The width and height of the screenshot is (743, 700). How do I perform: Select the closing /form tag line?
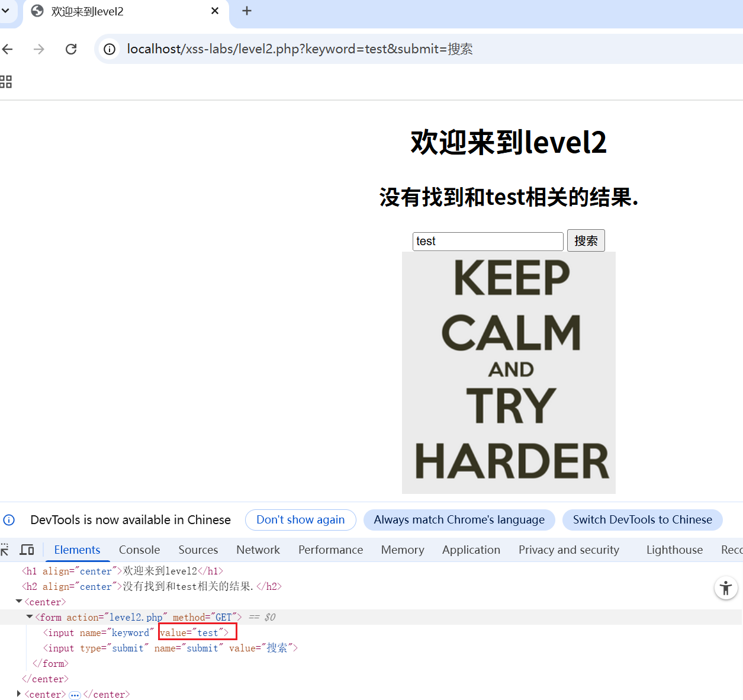[51, 663]
